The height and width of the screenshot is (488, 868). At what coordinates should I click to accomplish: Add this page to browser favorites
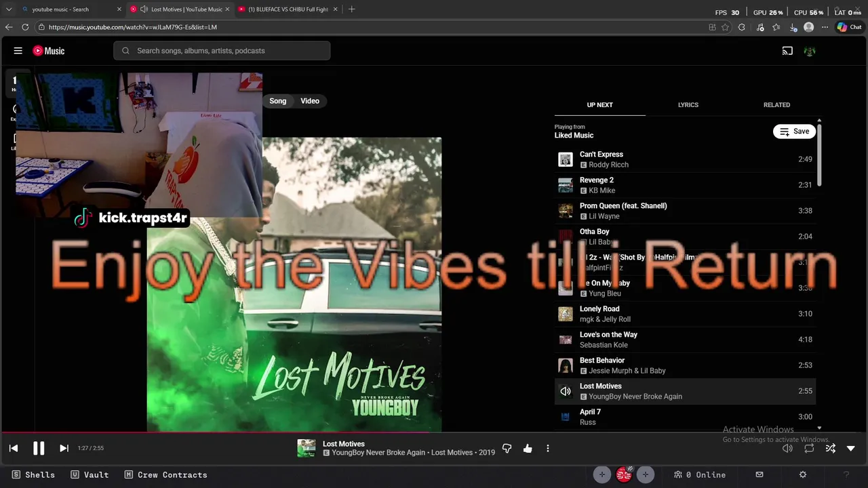coord(726,27)
